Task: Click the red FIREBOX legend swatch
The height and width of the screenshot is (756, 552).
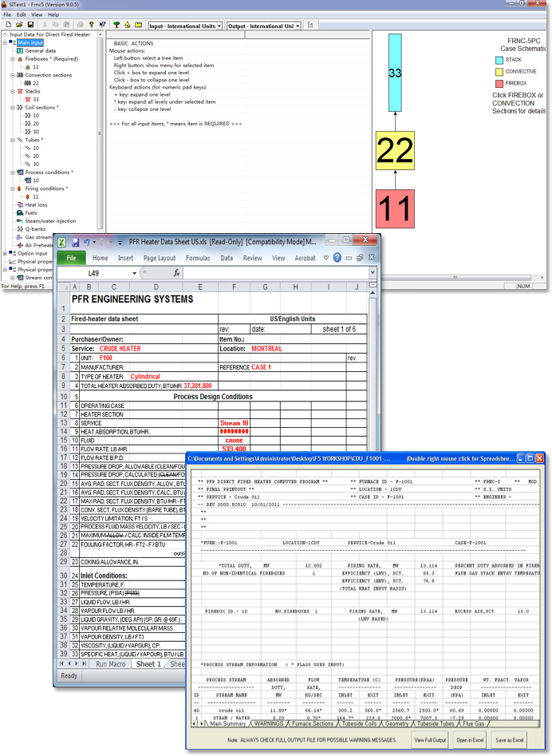Action: [499, 83]
